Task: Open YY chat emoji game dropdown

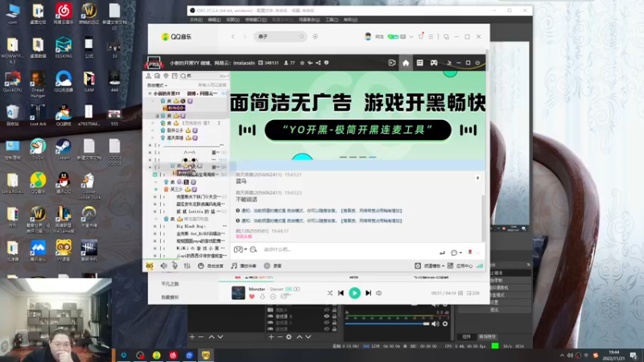Action: coord(240,249)
